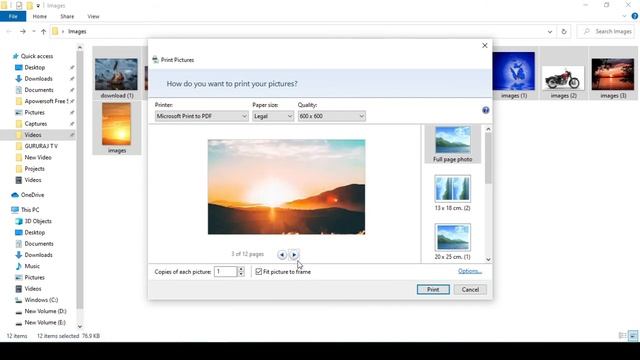Viewport: 640px width, 360px height.
Task: Open Explorer help icon
Action: point(635,16)
